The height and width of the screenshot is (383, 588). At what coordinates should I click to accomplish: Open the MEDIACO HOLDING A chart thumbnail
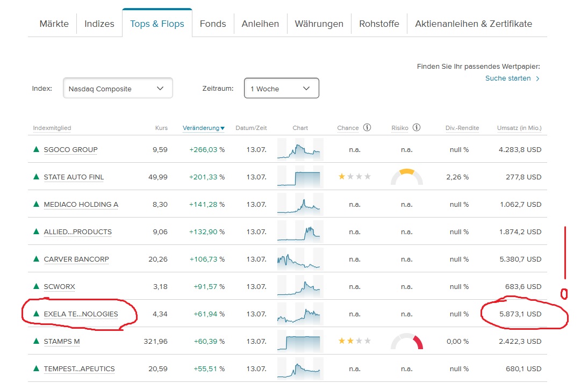[x=300, y=204]
